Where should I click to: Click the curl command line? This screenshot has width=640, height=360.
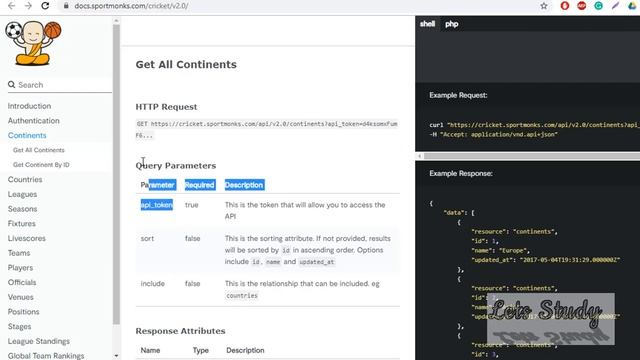pyautogui.click(x=535, y=125)
